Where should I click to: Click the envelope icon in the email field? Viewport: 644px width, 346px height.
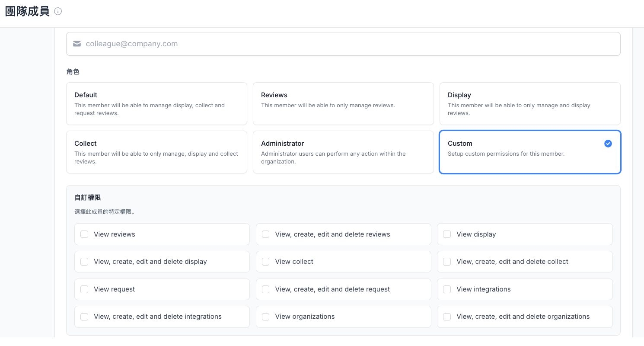point(77,44)
